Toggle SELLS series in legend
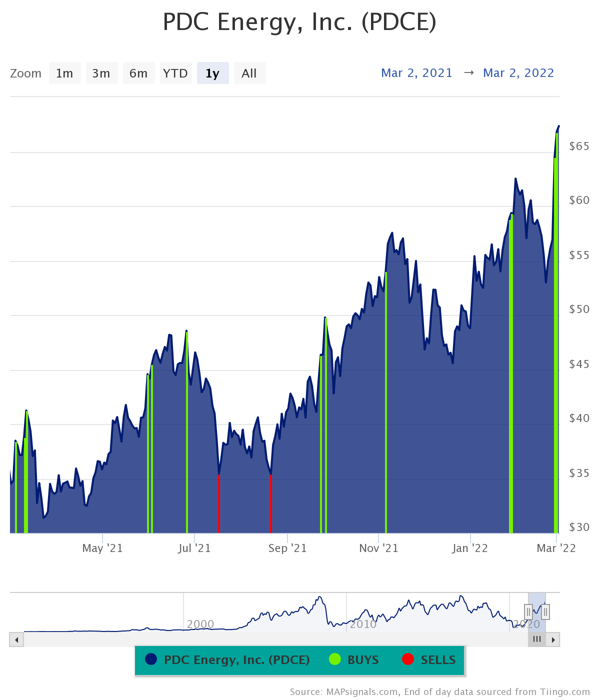The height and width of the screenshot is (700, 600). tap(429, 660)
